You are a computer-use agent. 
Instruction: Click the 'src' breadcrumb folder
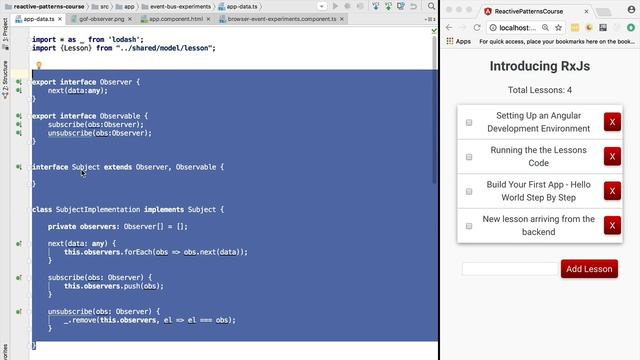pyautogui.click(x=100, y=6)
